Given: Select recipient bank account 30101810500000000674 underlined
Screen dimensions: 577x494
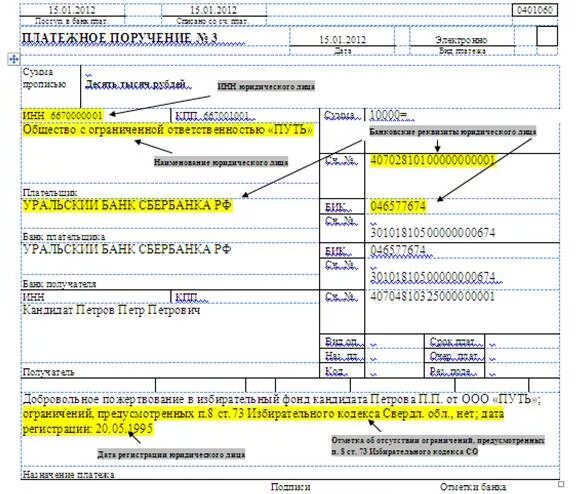Looking at the screenshot, I should [432, 277].
